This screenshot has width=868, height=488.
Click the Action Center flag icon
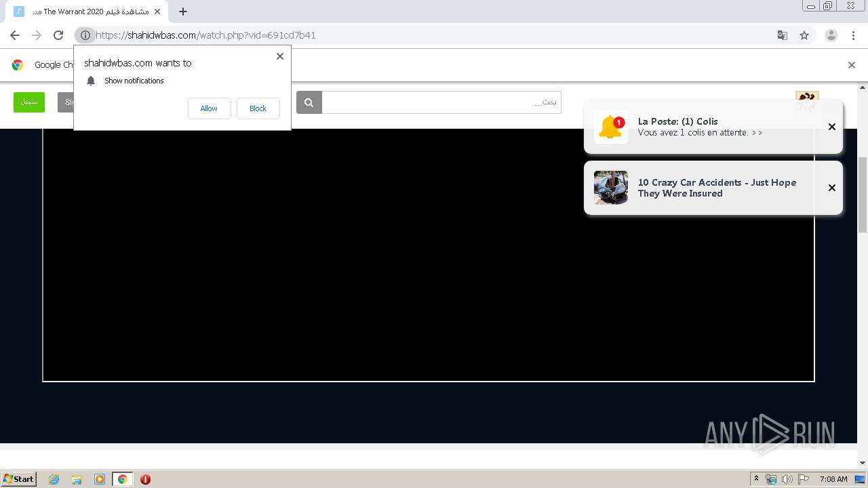pyautogui.click(x=804, y=479)
